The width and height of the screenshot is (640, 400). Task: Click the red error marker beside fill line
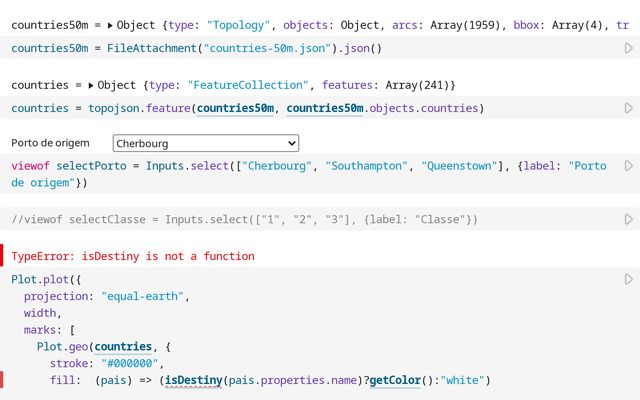tap(2, 380)
